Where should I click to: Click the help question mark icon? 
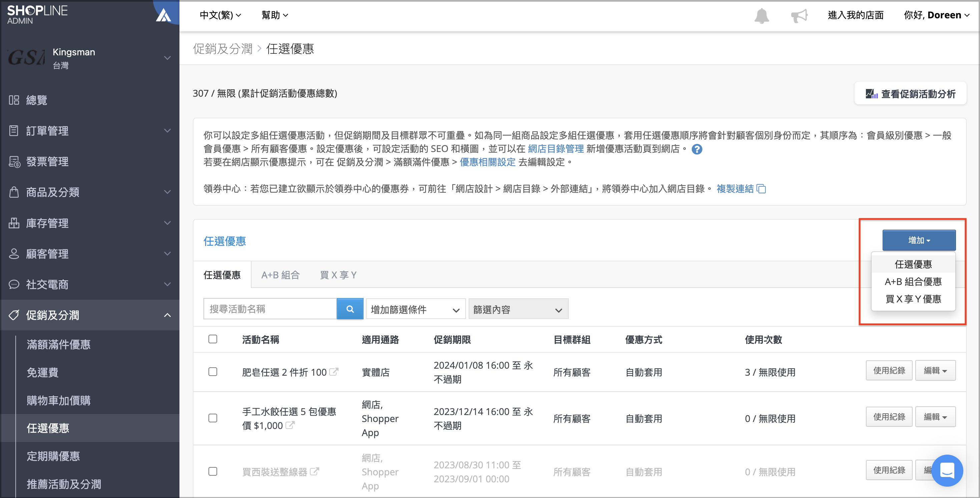point(696,149)
